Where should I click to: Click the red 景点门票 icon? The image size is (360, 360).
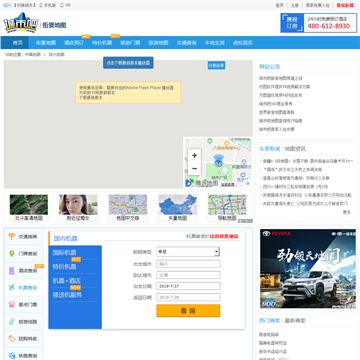[x=12, y=305]
